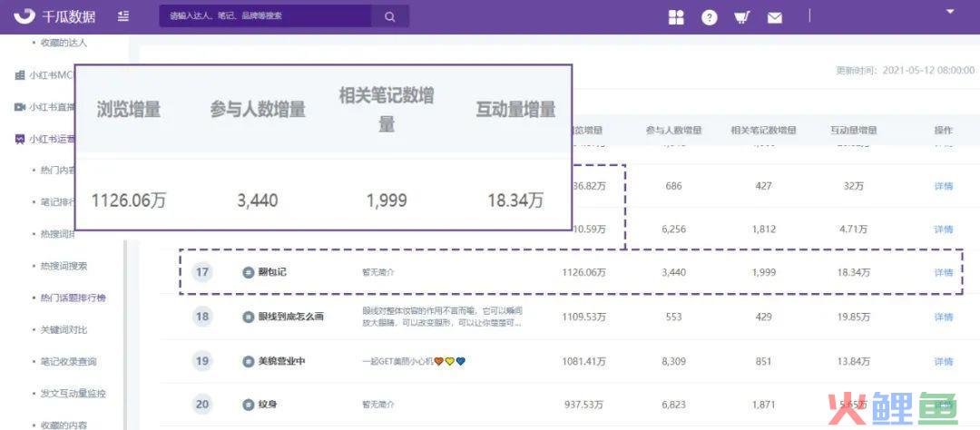Open 热搜词搜索 in sidebar
Screen dimensions: 980x430
tap(64, 266)
